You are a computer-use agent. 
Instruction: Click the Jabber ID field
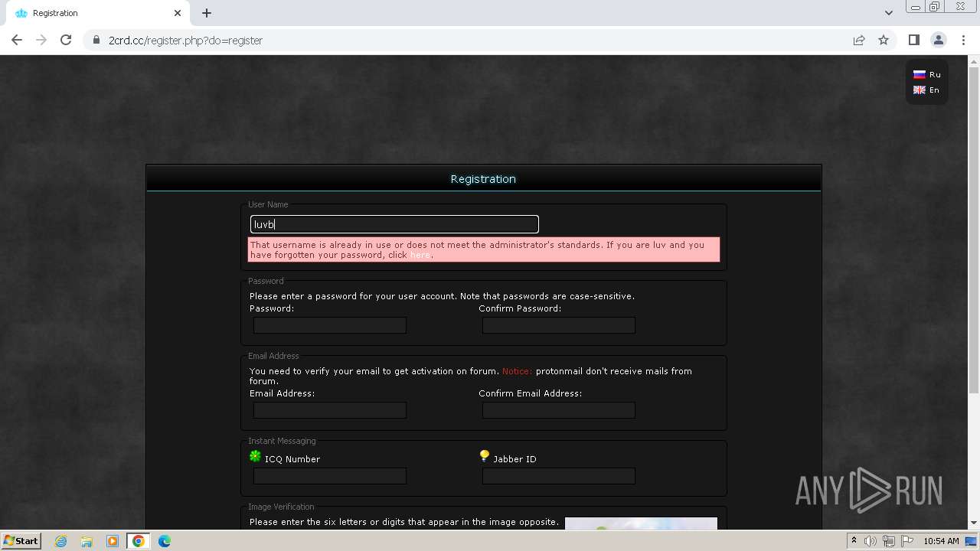click(559, 476)
